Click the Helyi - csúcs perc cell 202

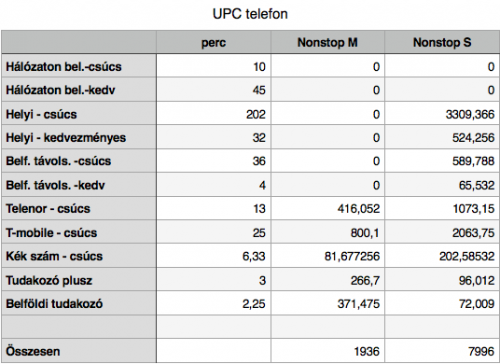click(213, 114)
